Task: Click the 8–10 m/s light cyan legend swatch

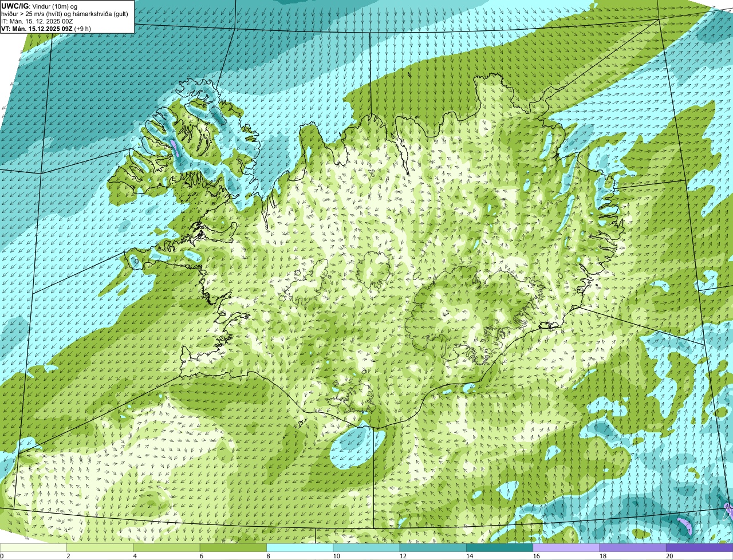Action: click(x=300, y=547)
